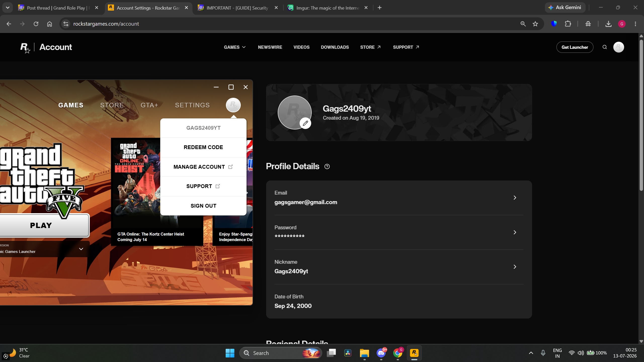Open site search magnifier icon in header
The height and width of the screenshot is (362, 644).
605,47
